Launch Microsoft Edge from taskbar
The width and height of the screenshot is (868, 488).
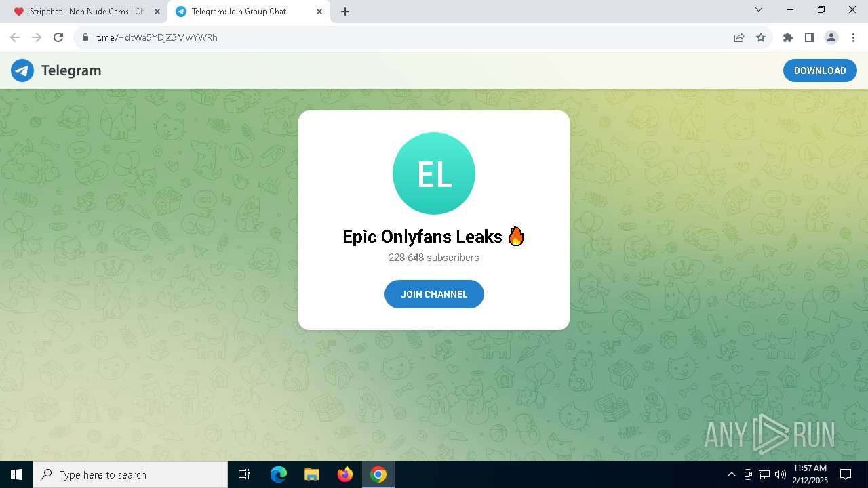279,474
